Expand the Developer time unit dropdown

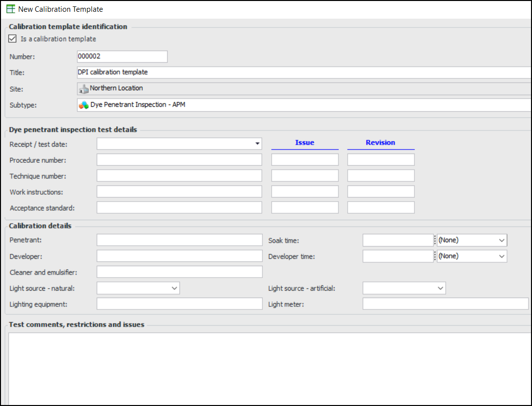(x=501, y=256)
